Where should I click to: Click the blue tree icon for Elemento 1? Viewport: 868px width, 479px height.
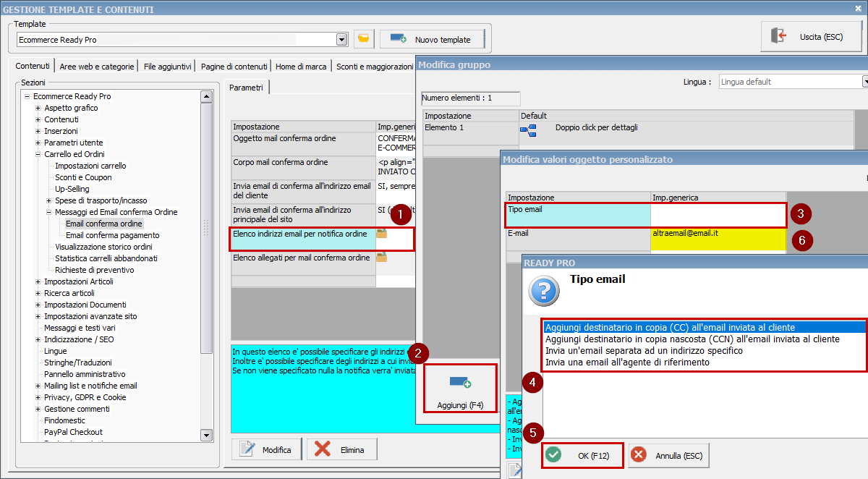[528, 130]
